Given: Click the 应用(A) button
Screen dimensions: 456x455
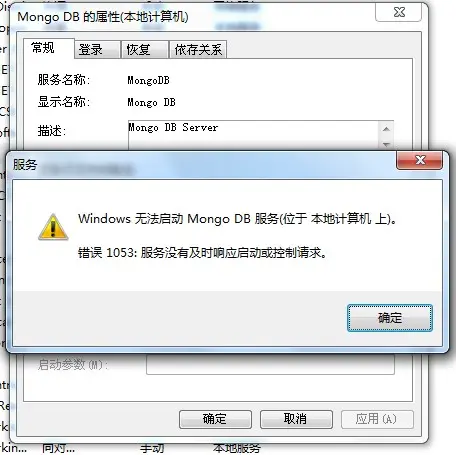Looking at the screenshot, I should (377, 419).
